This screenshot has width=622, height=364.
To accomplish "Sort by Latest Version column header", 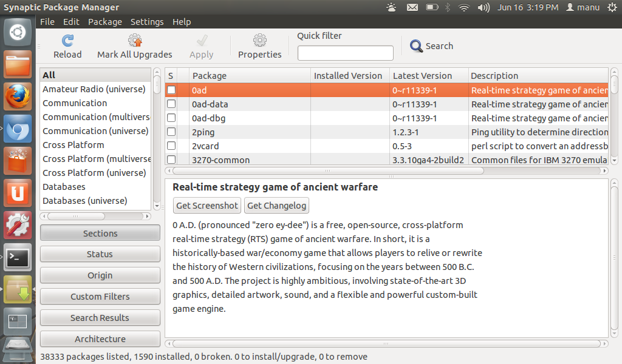I will [428, 76].
